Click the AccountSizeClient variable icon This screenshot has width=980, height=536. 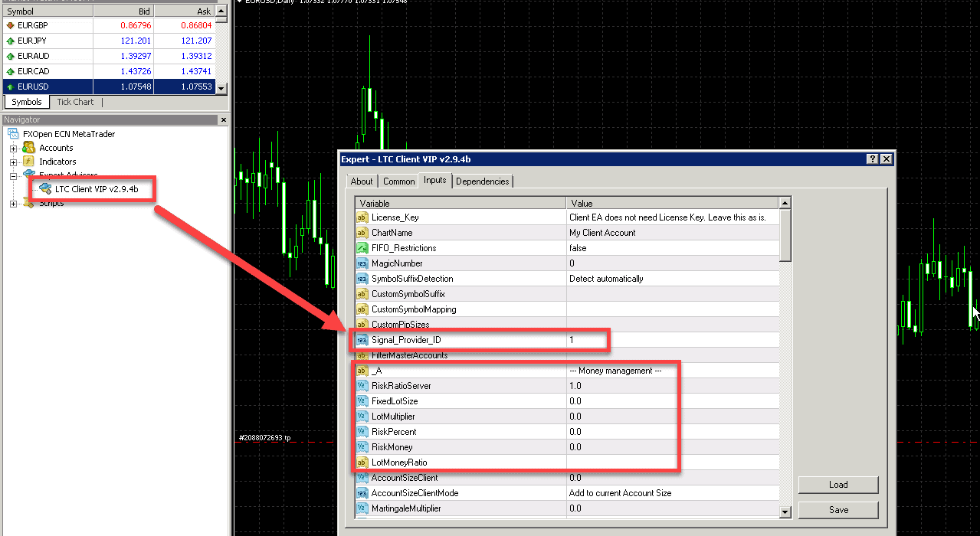pos(362,478)
